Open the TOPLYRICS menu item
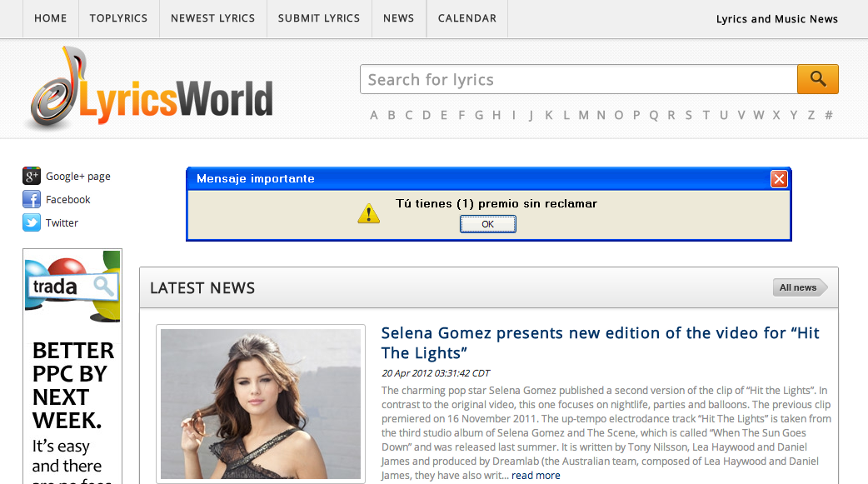Viewport: 868px width, 484px height. (118, 18)
